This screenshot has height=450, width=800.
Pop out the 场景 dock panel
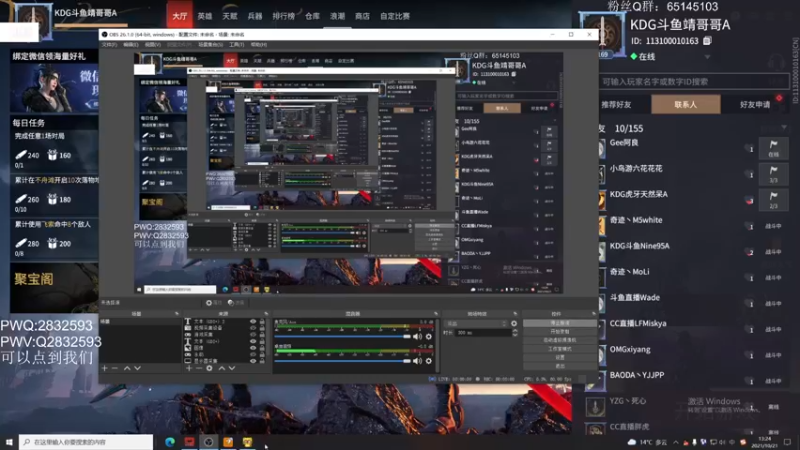(177, 314)
